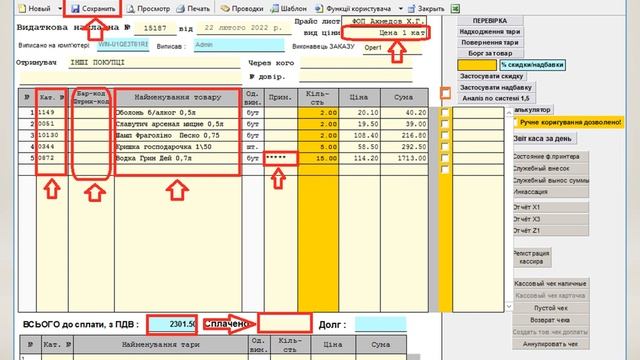
Task: Click the Возврат чека button
Action: tap(550, 320)
